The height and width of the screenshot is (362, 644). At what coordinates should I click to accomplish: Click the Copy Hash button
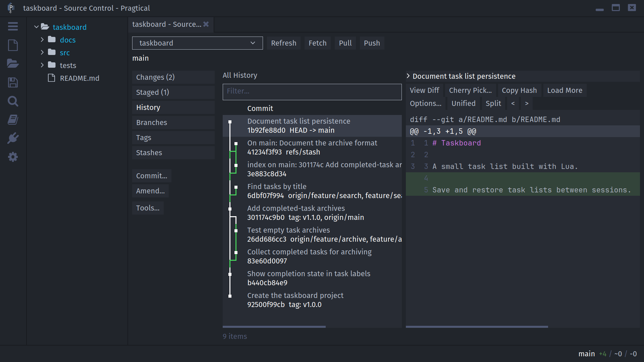519,90
